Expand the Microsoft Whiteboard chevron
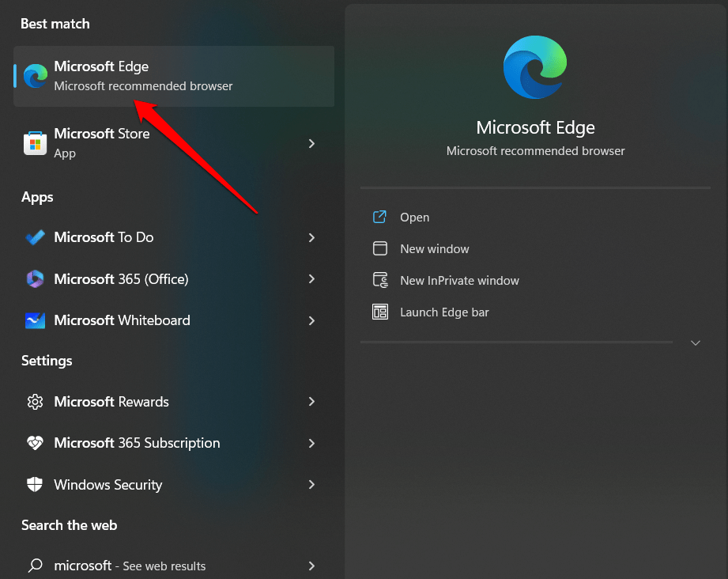The width and height of the screenshot is (728, 579). (x=311, y=320)
